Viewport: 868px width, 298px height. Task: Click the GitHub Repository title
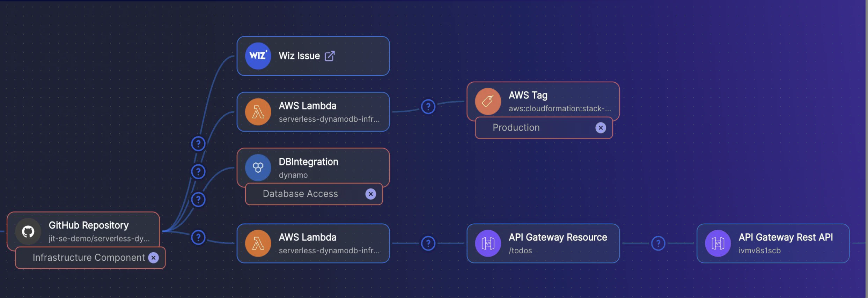pos(89,225)
